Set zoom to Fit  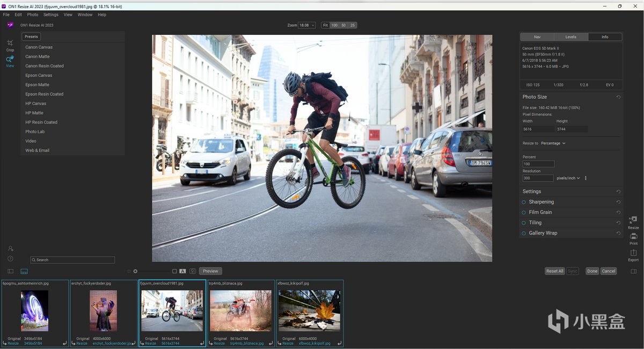325,25
